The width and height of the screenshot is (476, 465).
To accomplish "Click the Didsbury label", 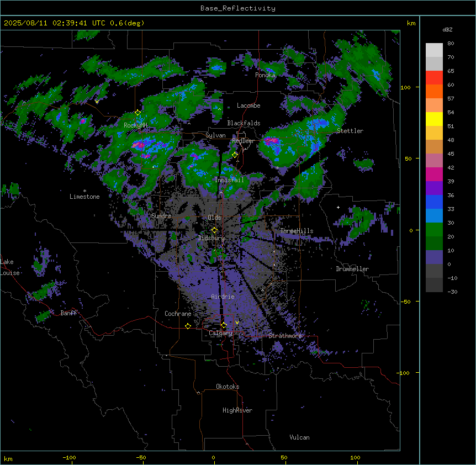I will point(211,238).
